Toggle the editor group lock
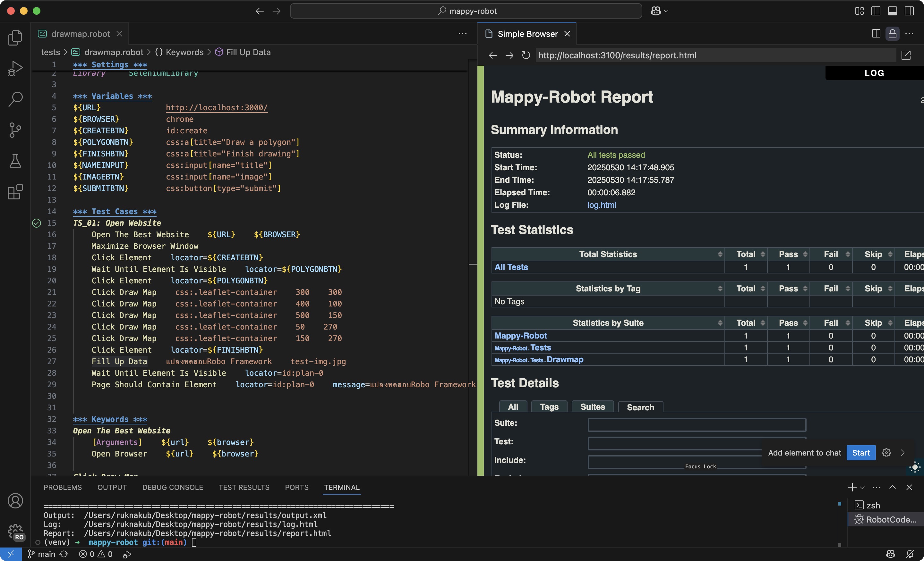 point(893,34)
